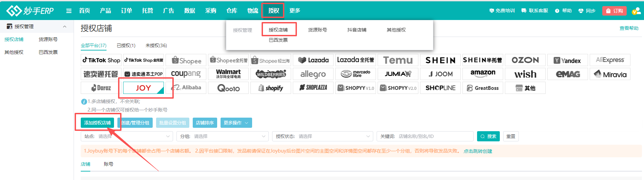Choose the 速卖通本土POP tile
This screenshot has width=644, height=180.
click(144, 74)
